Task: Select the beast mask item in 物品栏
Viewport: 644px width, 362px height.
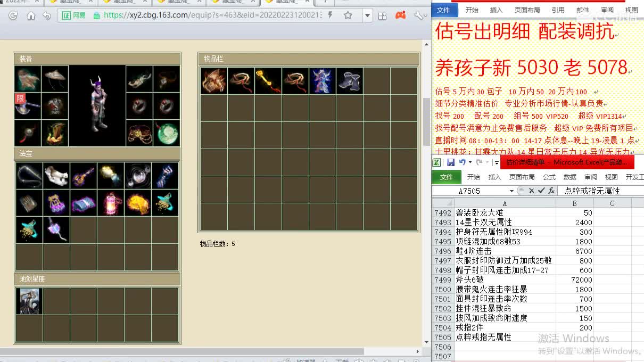Action: pyautogui.click(x=214, y=81)
